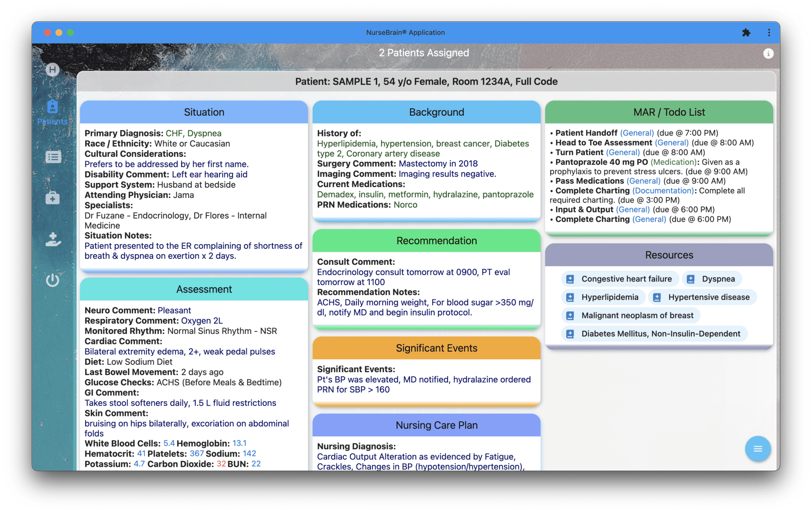Click the bruising on hips skin comment
The height and width of the screenshot is (513, 812).
187,429
